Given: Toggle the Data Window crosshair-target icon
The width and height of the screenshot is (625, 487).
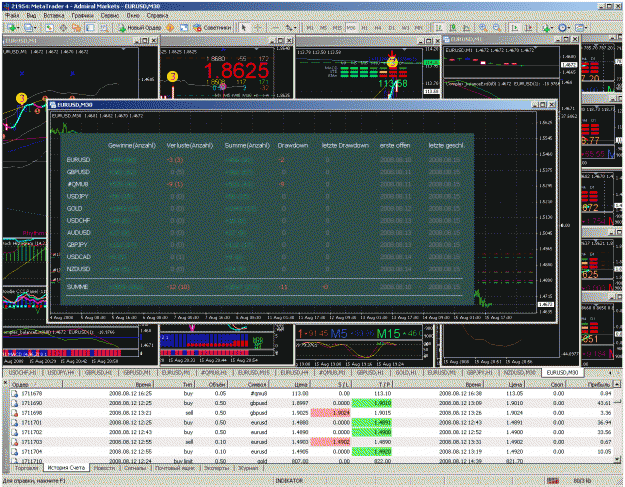Looking at the screenshot, I should click(63, 27).
